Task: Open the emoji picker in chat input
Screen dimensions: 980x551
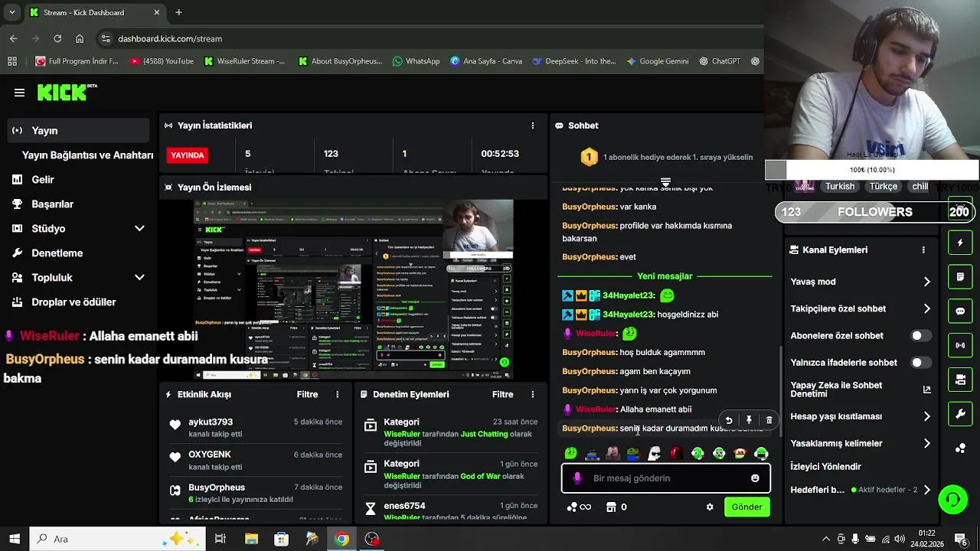Action: pyautogui.click(x=755, y=478)
